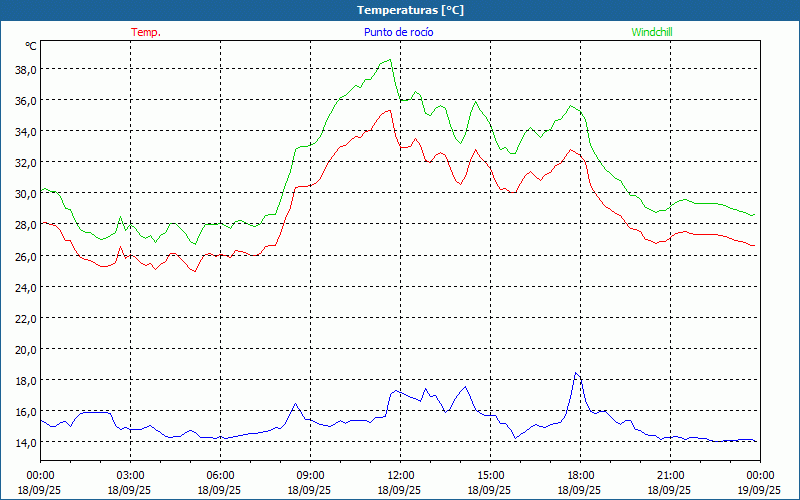
Task: Click the 30,0 value on the vertical axis
Action: coord(25,194)
